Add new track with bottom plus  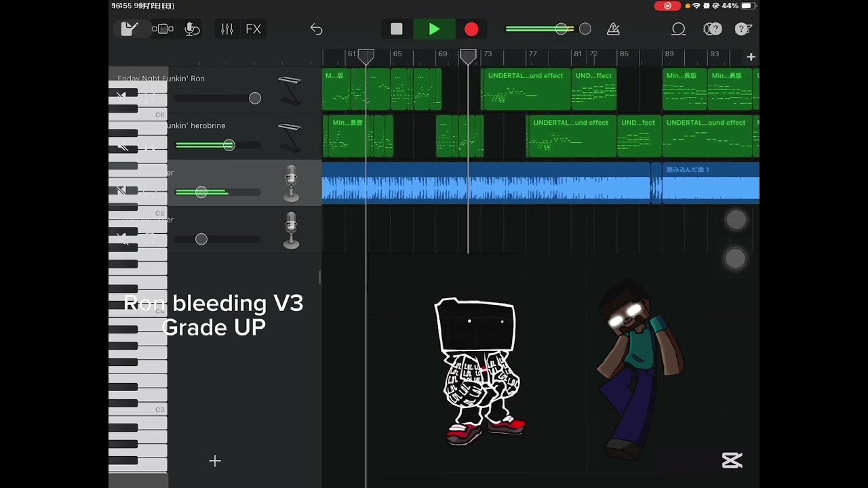(215, 461)
